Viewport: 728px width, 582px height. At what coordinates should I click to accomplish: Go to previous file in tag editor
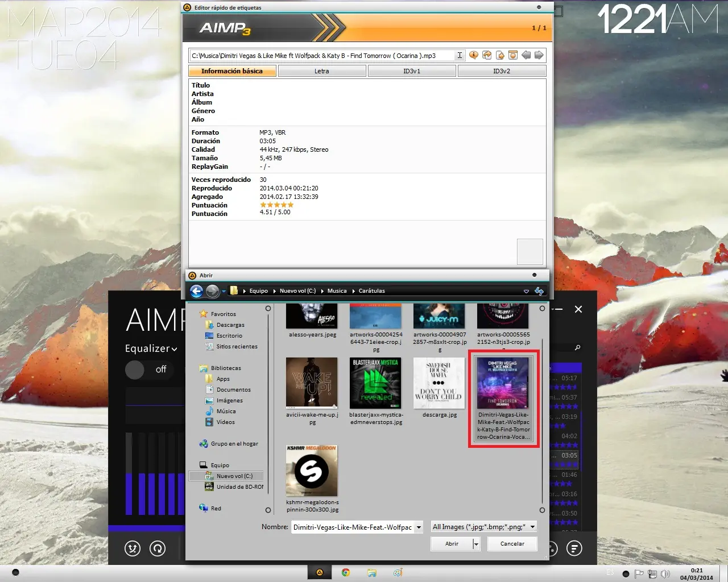(526, 55)
